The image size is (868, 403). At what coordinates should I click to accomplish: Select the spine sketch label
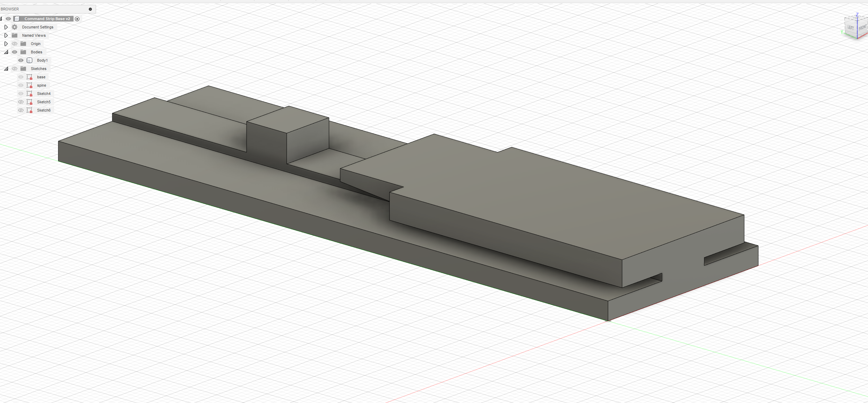(41, 85)
